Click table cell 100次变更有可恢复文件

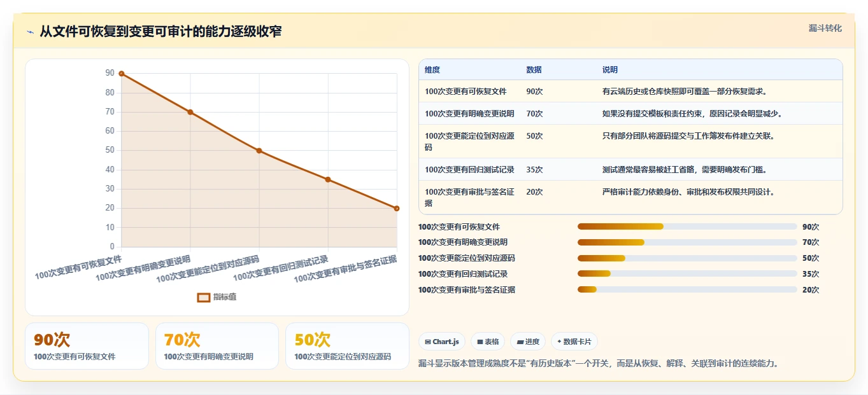(466, 92)
